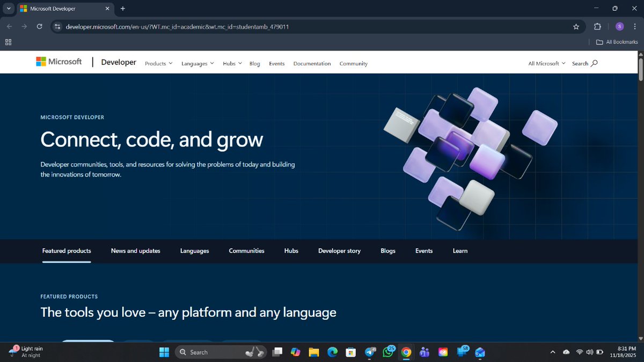Open the browser extensions puzzle icon
This screenshot has width=644, height=362.
[596, 26]
